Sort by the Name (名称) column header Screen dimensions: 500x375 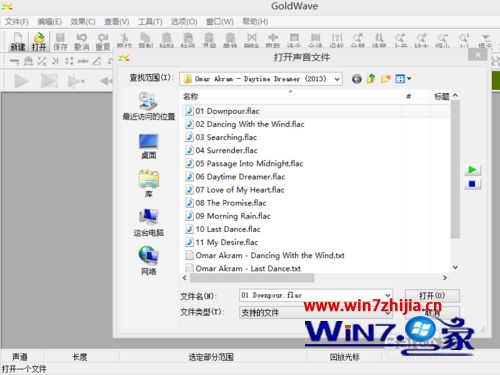[290, 97]
